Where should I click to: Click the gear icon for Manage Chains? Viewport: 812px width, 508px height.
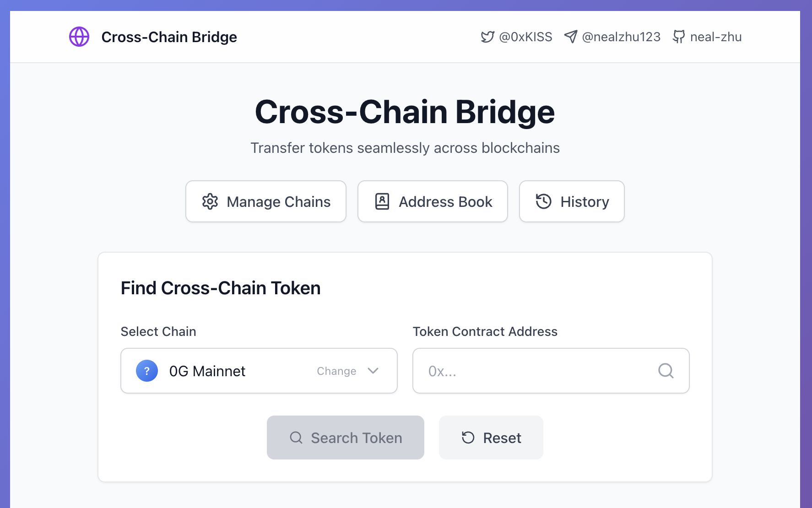coord(210,201)
